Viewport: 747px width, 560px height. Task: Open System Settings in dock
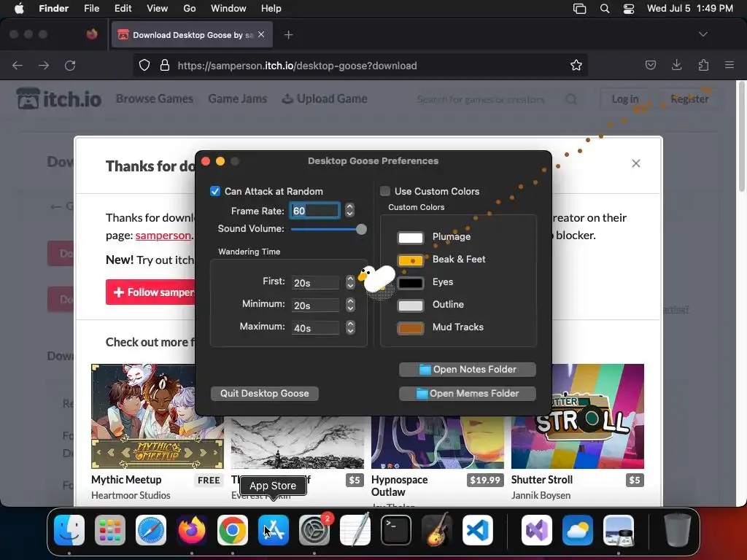pyautogui.click(x=314, y=530)
